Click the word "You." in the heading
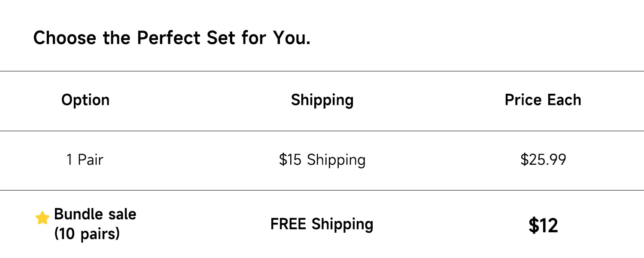This screenshot has height=258, width=644. coord(292,38)
